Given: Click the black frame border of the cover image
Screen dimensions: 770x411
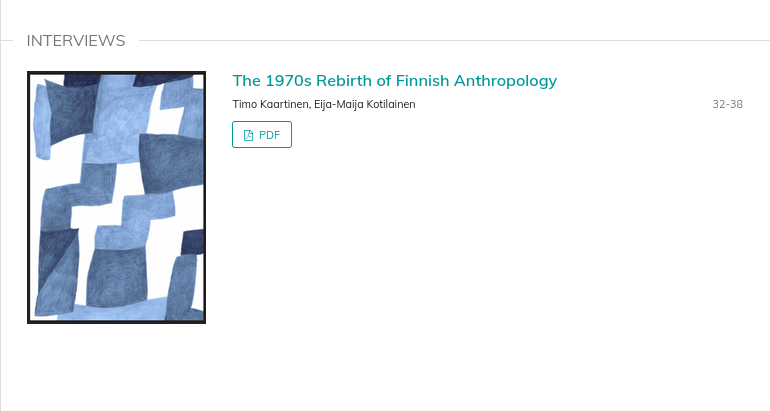Looking at the screenshot, I should pyautogui.click(x=28, y=197).
